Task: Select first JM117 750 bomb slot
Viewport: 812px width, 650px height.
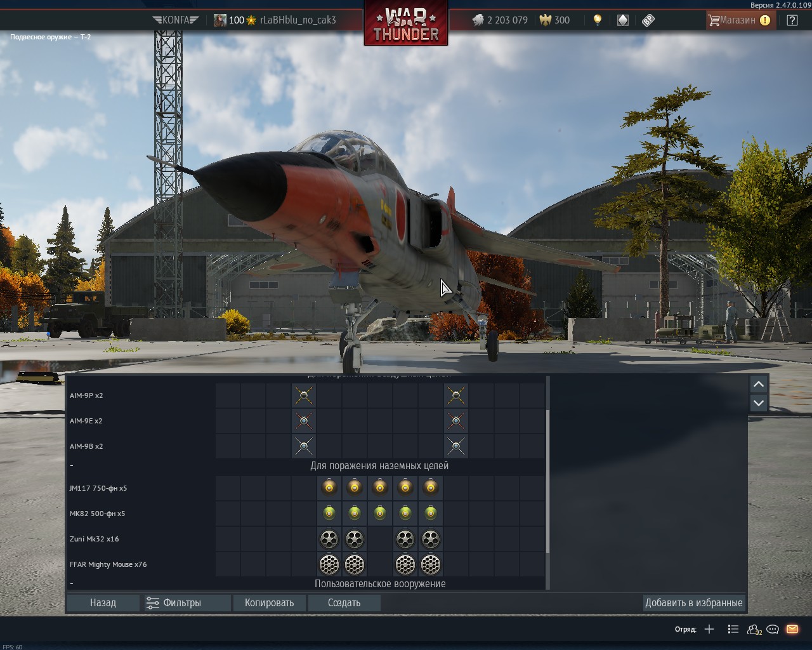Action: 329,488
